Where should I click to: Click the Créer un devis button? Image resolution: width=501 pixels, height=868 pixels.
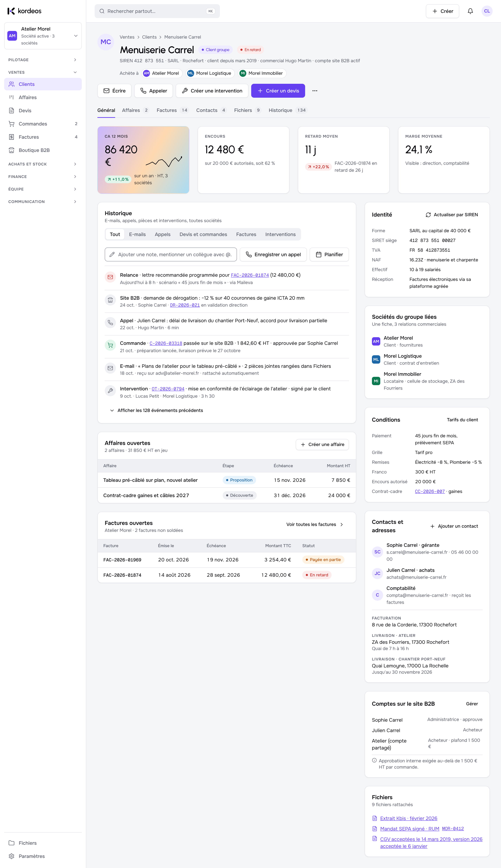(x=278, y=91)
